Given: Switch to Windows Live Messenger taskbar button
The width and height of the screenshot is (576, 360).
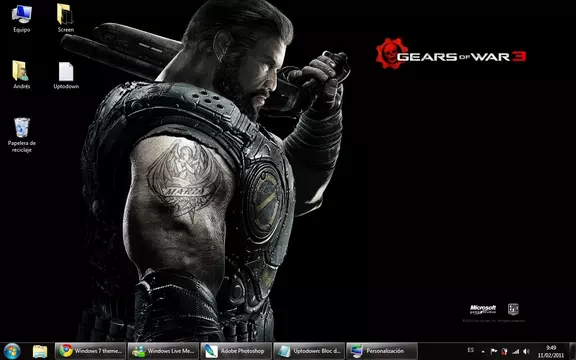Looking at the screenshot, I should 163,351.
